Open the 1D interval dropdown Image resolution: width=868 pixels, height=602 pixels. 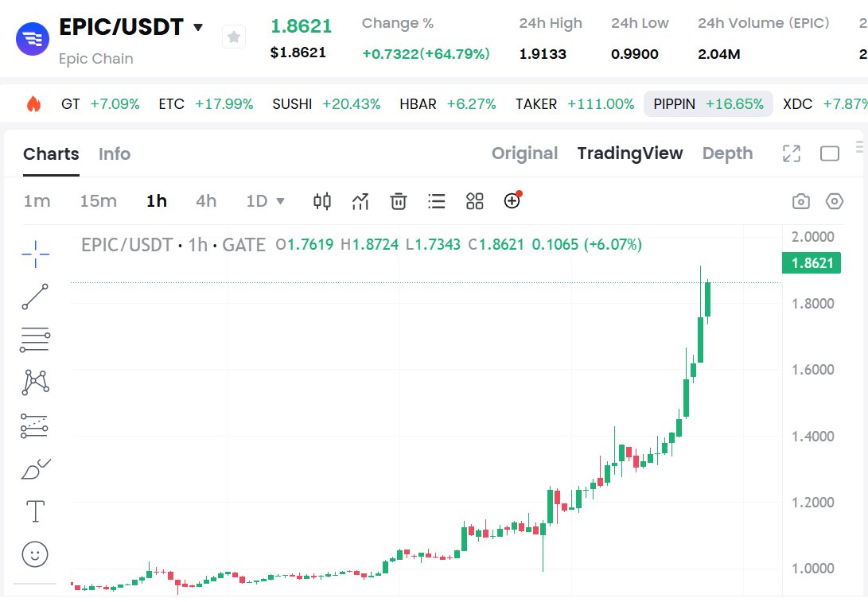(x=265, y=201)
